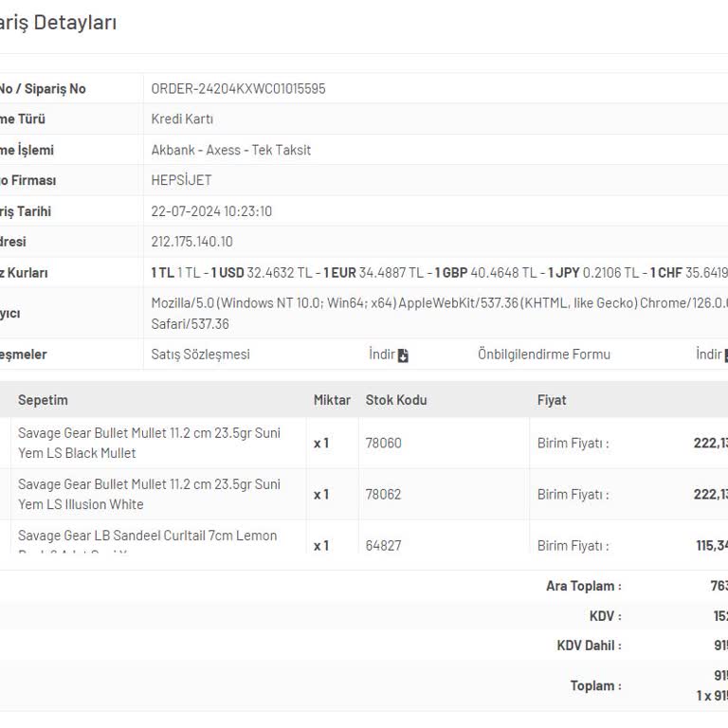Click order number ORDER-24204KXWC01015595
This screenshot has width=728, height=728.
tap(238, 88)
